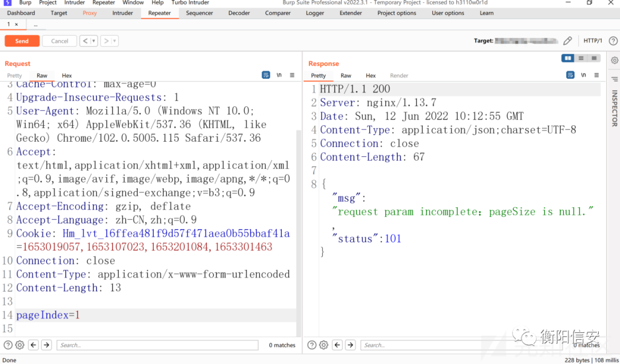Select Request Raw view tab
The height and width of the screenshot is (364, 620).
(42, 76)
